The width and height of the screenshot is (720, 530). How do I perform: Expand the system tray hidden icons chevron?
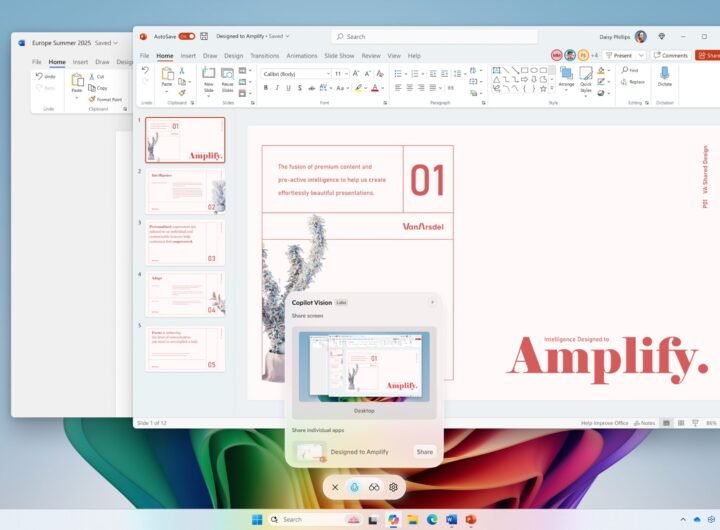[x=683, y=519]
